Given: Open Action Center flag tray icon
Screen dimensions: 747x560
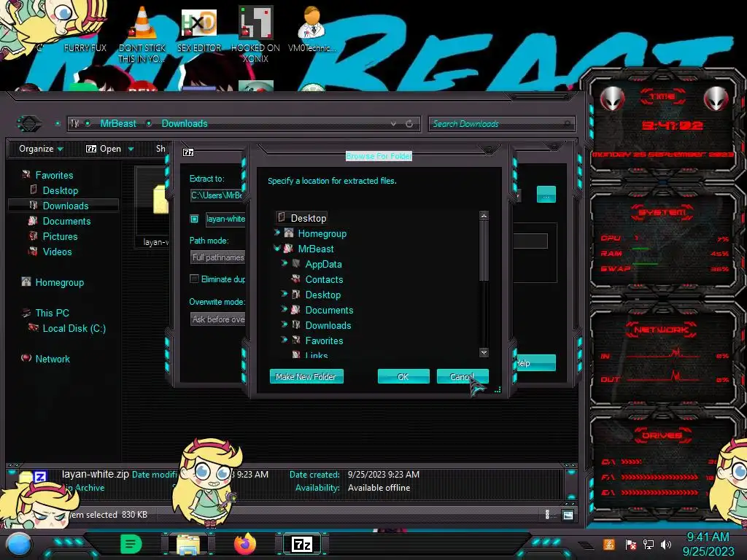Looking at the screenshot, I should click(x=630, y=544).
